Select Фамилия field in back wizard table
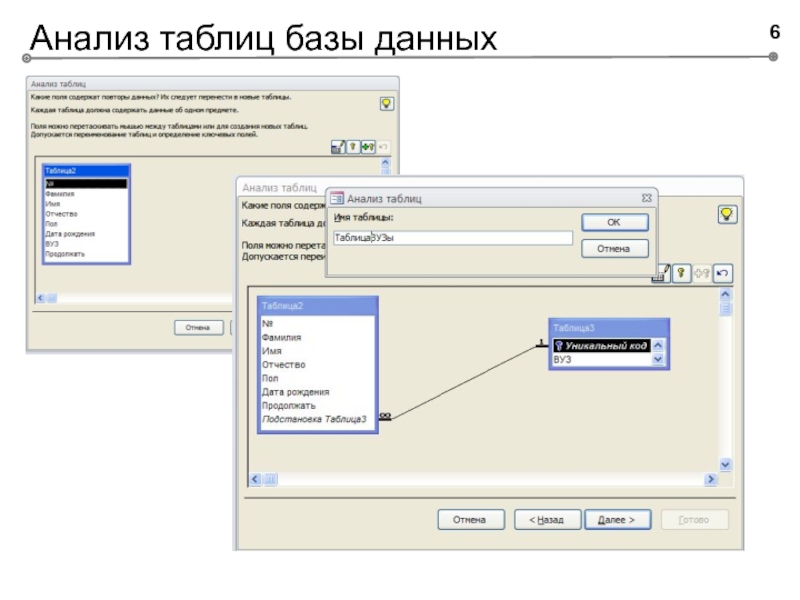 (x=86, y=194)
